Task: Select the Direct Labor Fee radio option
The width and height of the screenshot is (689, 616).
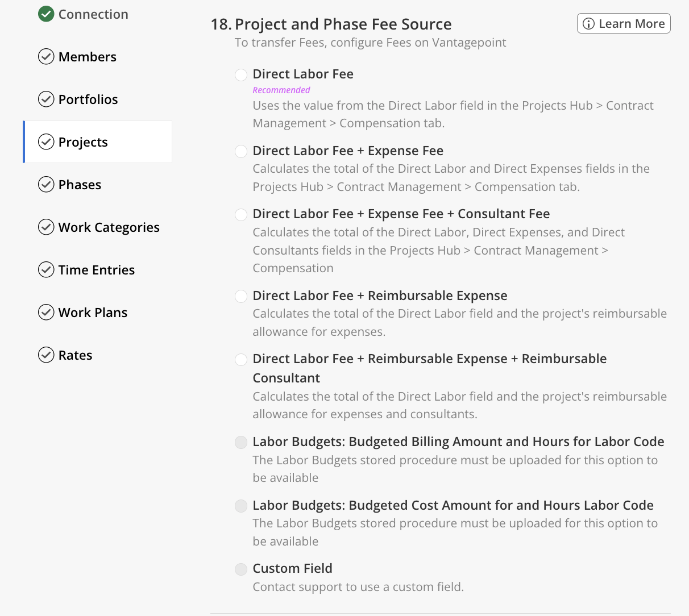Action: (241, 74)
